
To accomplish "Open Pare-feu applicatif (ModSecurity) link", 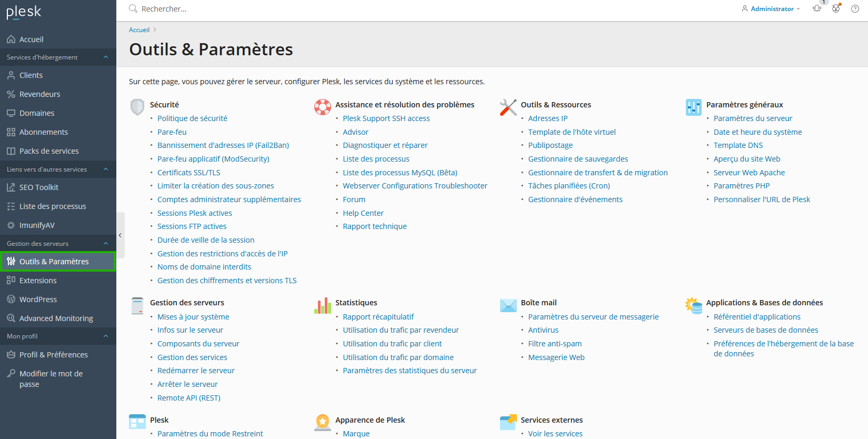I will coord(213,159).
